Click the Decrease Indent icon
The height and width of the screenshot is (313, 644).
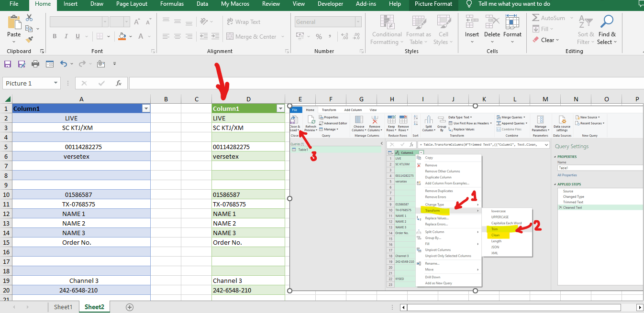204,36
